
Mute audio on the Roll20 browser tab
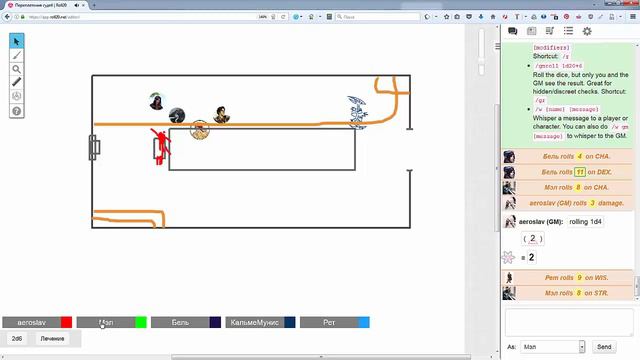click(76, 5)
